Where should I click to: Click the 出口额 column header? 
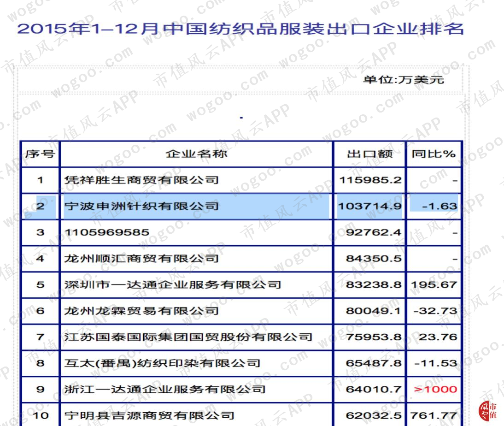[x=369, y=154]
